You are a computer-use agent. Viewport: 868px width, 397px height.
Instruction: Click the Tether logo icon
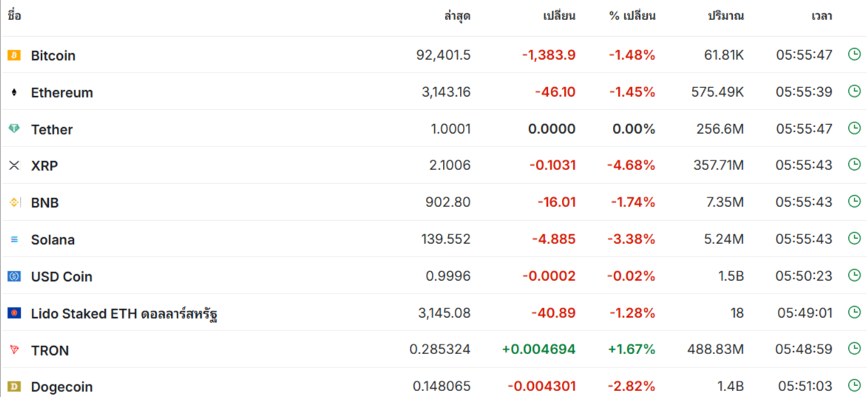[14, 129]
